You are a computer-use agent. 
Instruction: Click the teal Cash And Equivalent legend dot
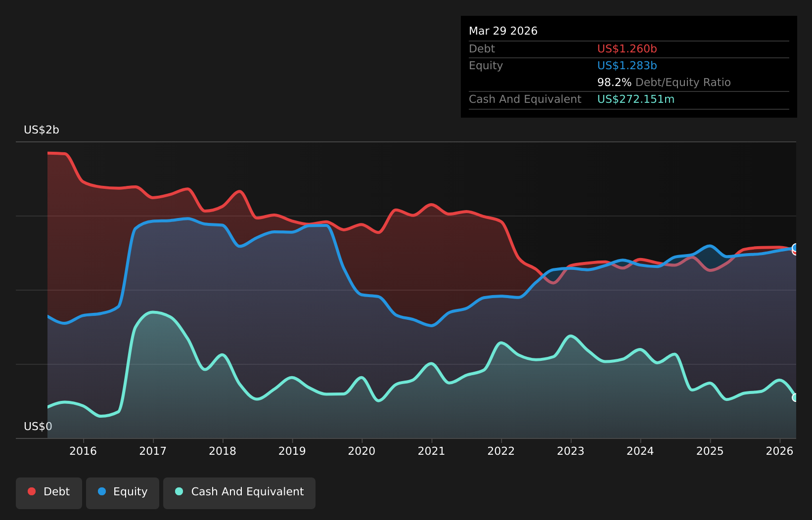pos(179,491)
